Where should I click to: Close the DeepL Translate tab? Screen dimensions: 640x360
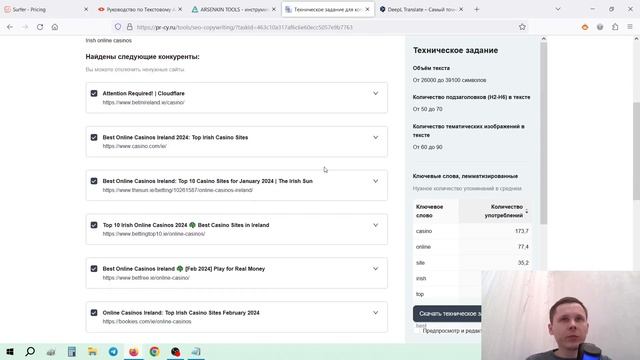(461, 9)
